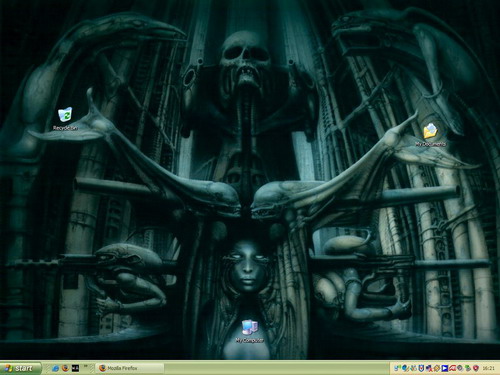Click the blue shield security tray icon
Image resolution: width=500 pixels, height=375 pixels.
[x=421, y=368]
